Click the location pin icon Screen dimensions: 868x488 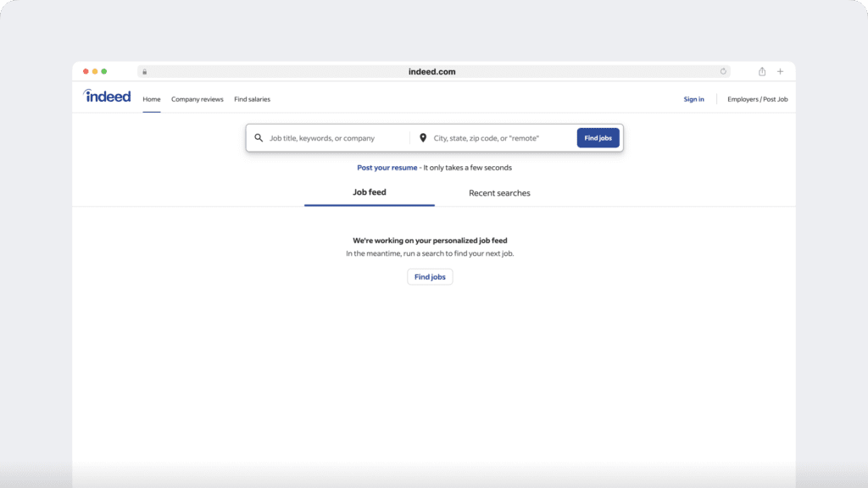[423, 138]
